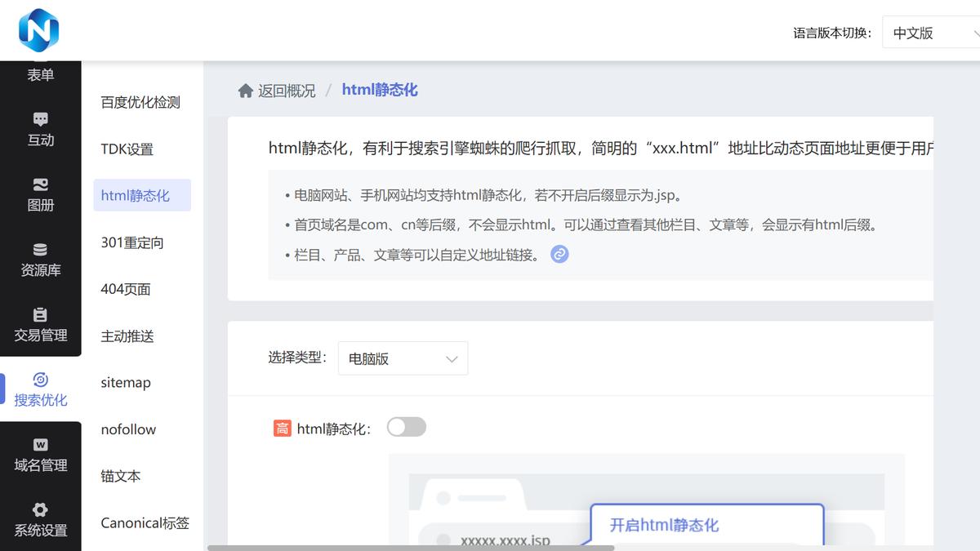This screenshot has width=980, height=551.
Task: Click the html静态化 breadcrumb title
Action: tap(380, 90)
